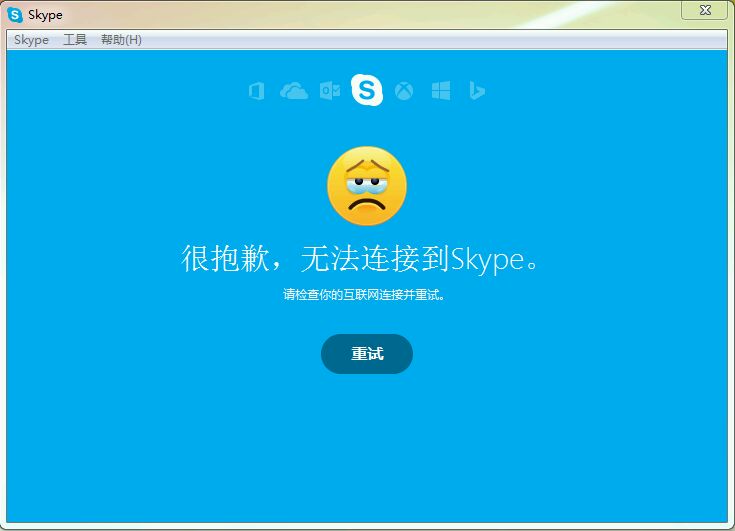This screenshot has width=735, height=531.
Task: Open the 工具 menu
Action: pyautogui.click(x=75, y=40)
